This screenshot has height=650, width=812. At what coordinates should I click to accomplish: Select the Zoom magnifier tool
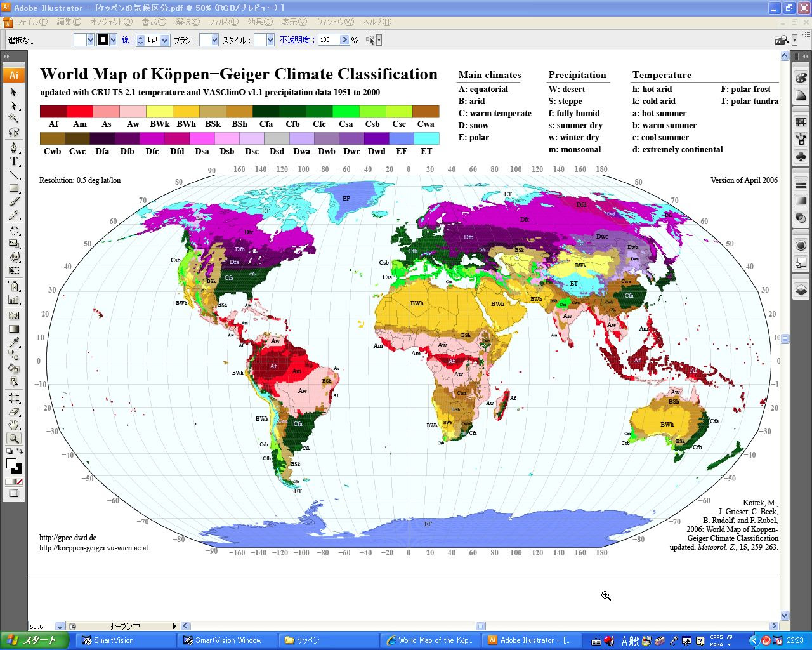click(14, 438)
